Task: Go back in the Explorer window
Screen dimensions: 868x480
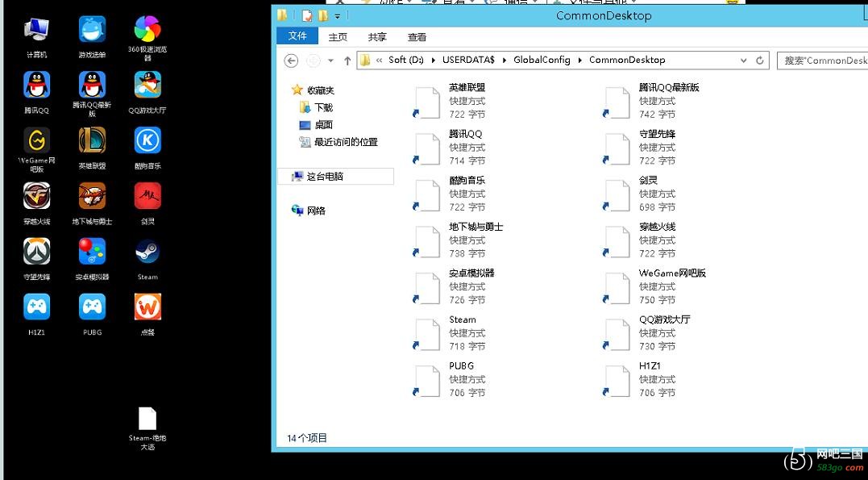Action: pyautogui.click(x=291, y=61)
